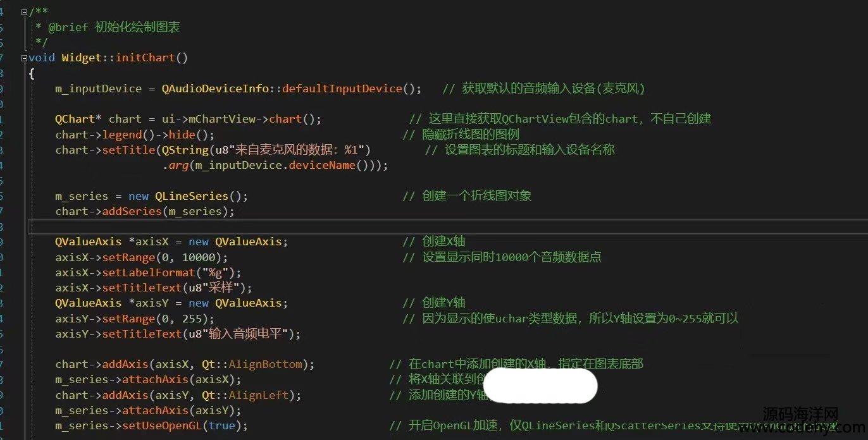Click the true argument of setUseOpenGL
The width and height of the screenshot is (868, 440).
pyautogui.click(x=221, y=425)
